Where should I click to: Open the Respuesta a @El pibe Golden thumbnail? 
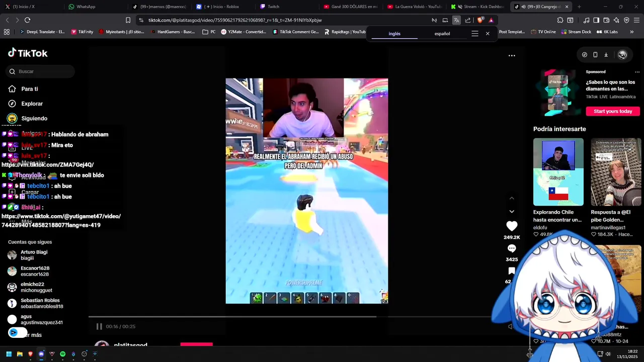(x=616, y=172)
